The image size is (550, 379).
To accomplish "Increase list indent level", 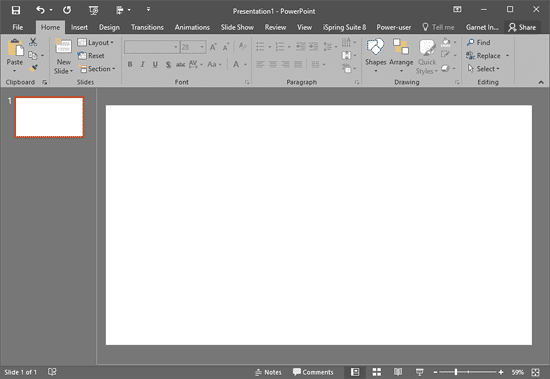I will (313, 46).
